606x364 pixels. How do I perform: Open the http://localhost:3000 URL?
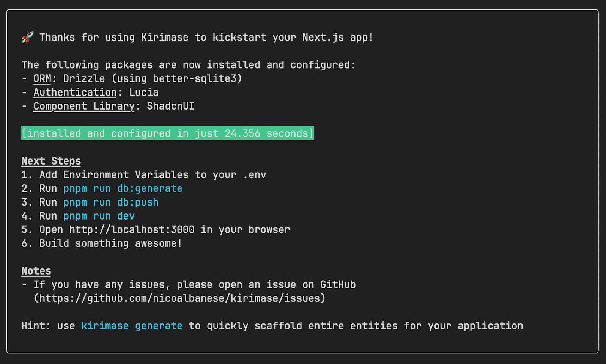132,229
